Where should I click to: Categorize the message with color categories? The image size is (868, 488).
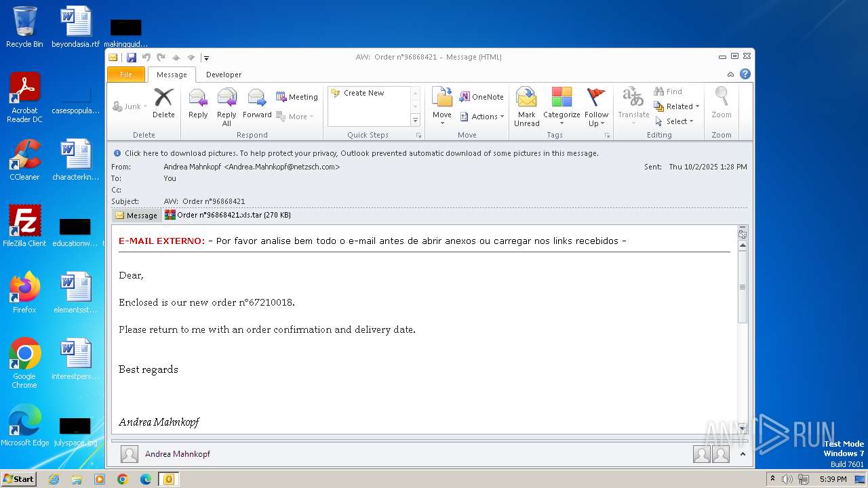561,107
